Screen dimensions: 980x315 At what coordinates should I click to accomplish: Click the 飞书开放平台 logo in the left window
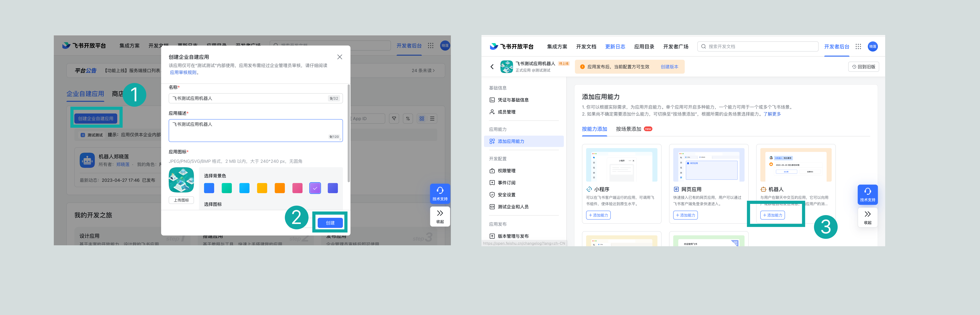(x=84, y=46)
